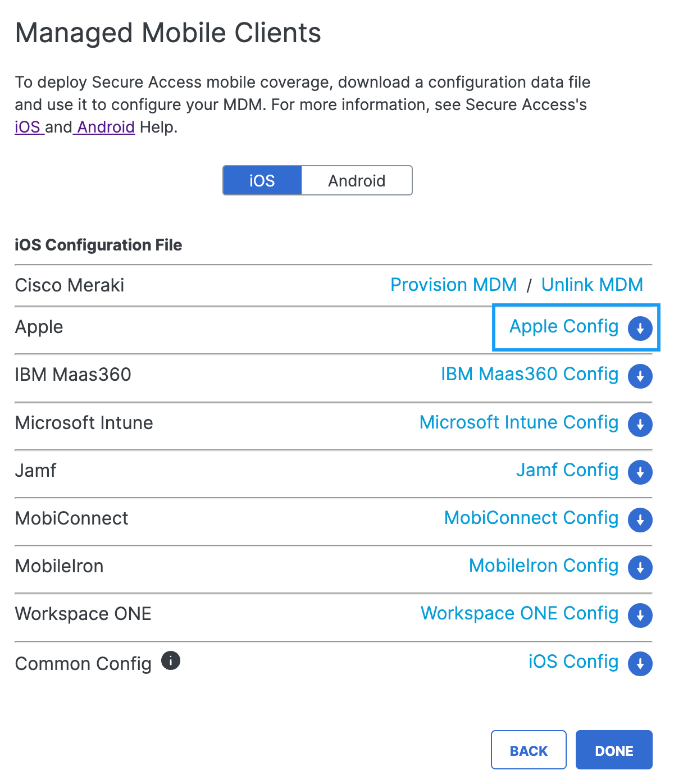
Task: Click the Apple Config download arrow icon
Action: pos(640,328)
